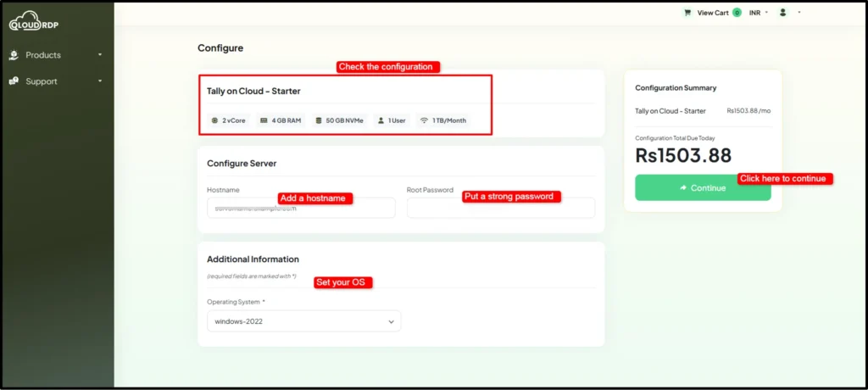
Task: Click Tally on Cloud - Starter summary line
Action: [x=670, y=111]
